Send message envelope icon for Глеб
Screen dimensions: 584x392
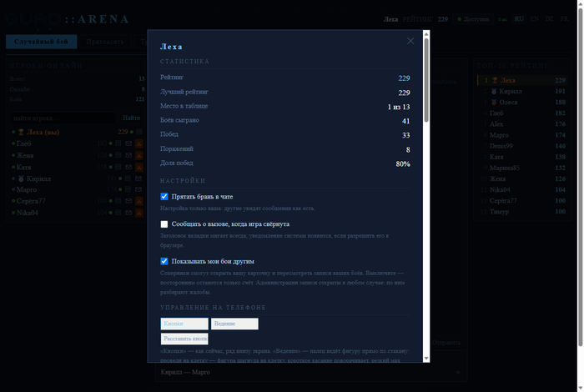click(128, 143)
